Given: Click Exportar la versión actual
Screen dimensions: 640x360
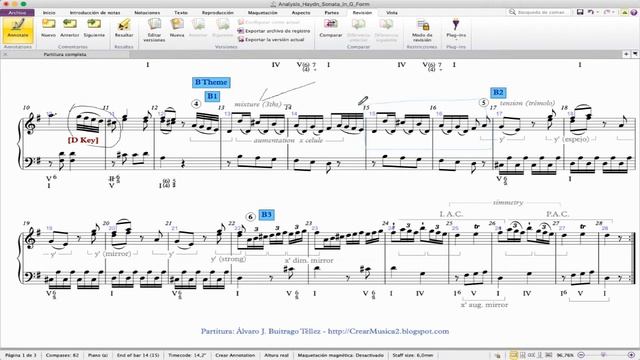Looking at the screenshot, I should tap(271, 40).
